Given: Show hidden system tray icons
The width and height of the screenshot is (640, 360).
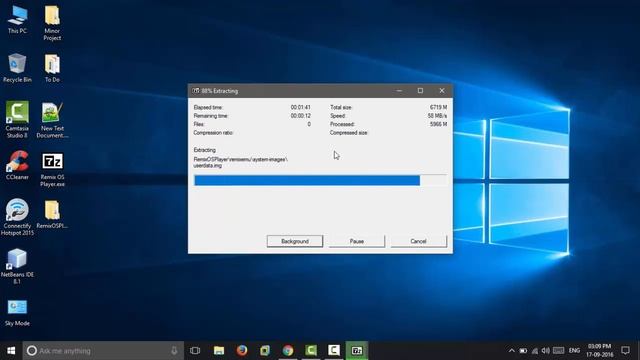Looking at the screenshot, I should tap(511, 351).
